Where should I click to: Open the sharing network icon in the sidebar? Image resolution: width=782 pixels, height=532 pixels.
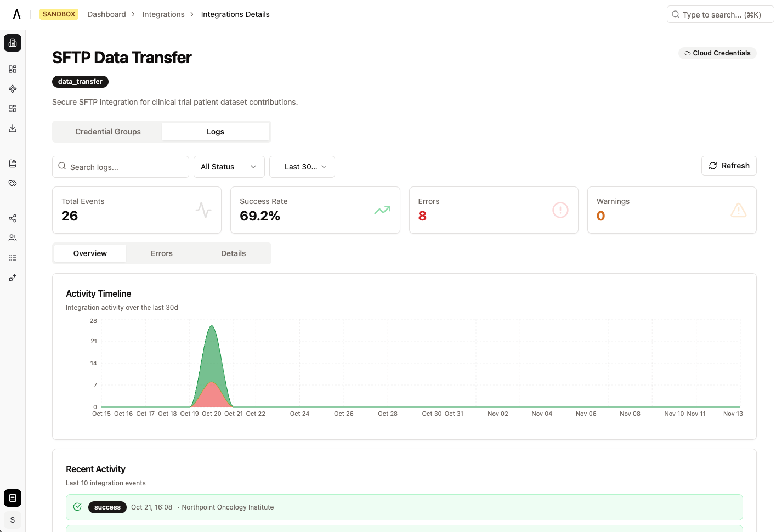12,218
